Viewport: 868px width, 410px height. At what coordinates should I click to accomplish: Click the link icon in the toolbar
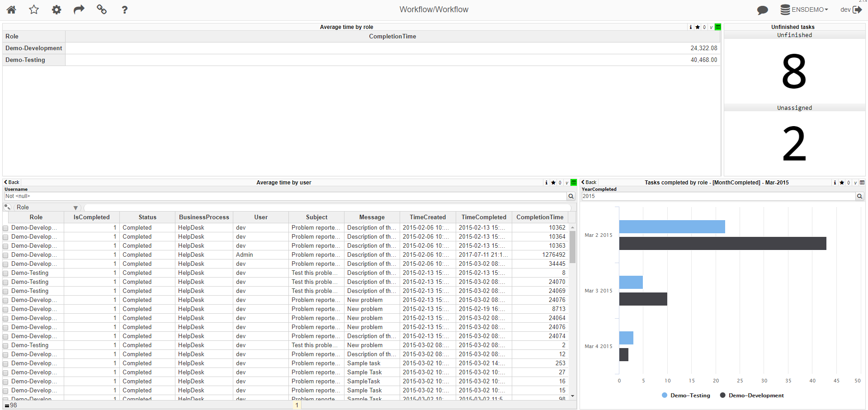pyautogui.click(x=101, y=9)
